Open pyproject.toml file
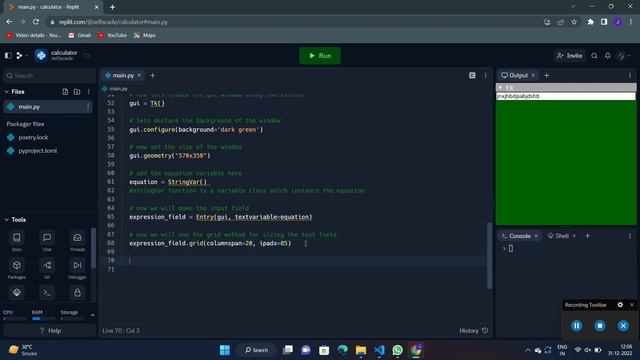The height and width of the screenshot is (360, 640). coord(37,151)
